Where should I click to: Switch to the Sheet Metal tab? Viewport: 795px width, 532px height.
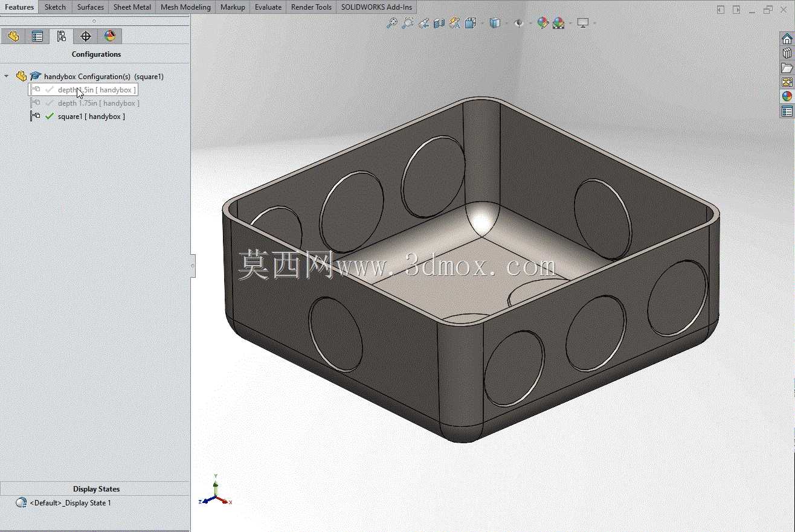tap(132, 7)
